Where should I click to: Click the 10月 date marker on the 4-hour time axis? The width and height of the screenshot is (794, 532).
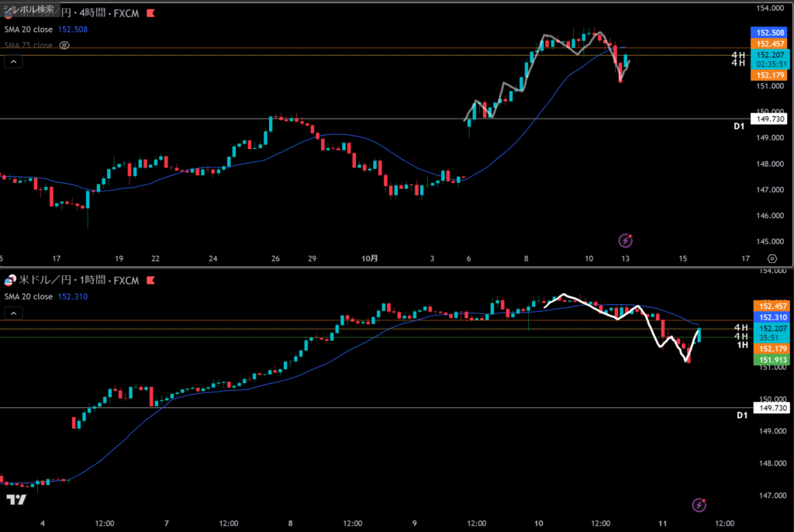point(371,258)
